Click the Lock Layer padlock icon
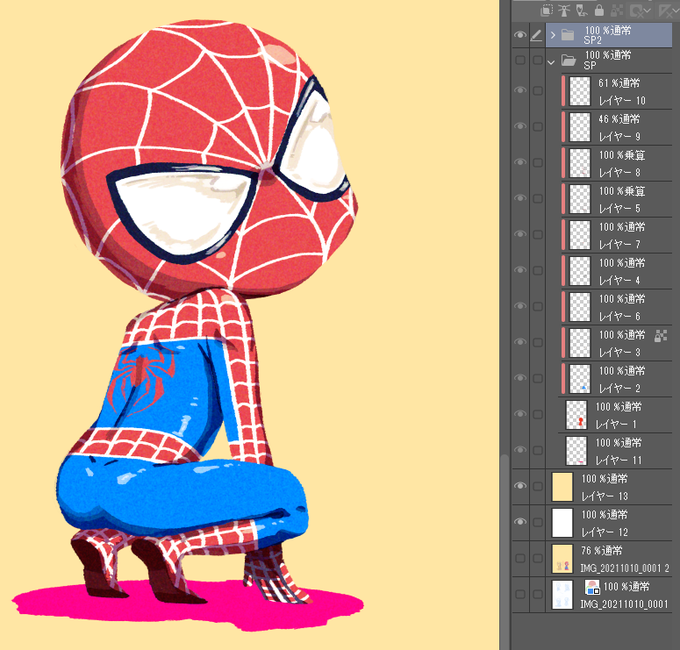This screenshot has width=680, height=650. tap(599, 10)
